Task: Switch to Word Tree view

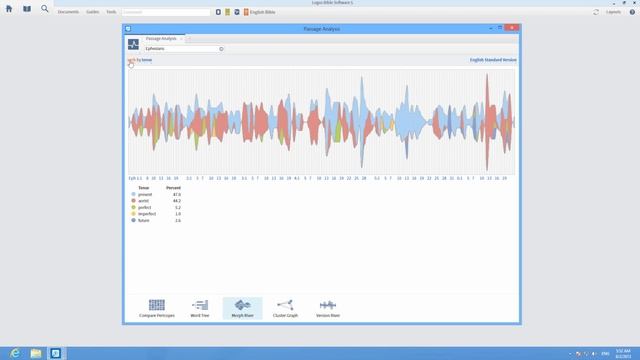Action: [x=200, y=308]
